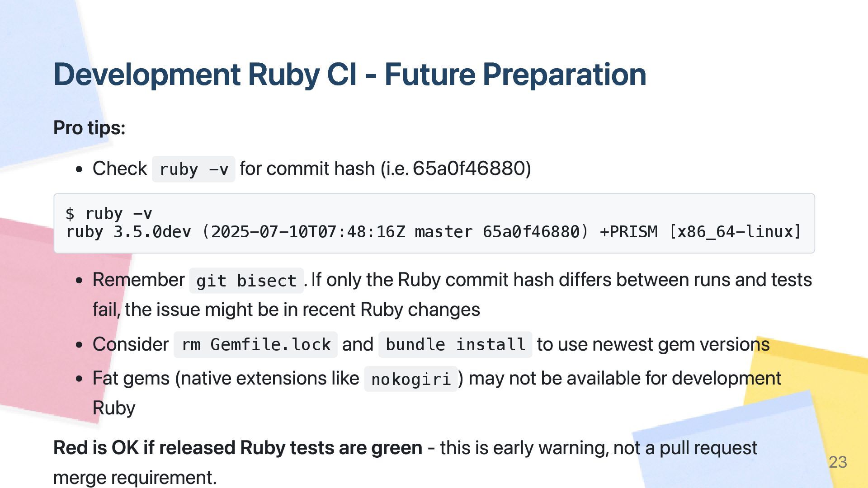868x488 pixels.
Task: Click the x86_64-linux platform text
Action: 734,232
